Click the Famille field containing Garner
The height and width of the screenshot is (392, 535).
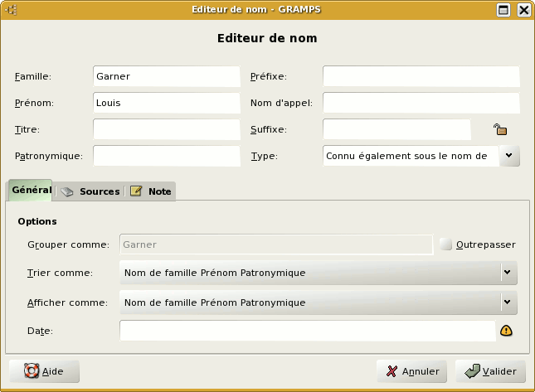click(166, 76)
